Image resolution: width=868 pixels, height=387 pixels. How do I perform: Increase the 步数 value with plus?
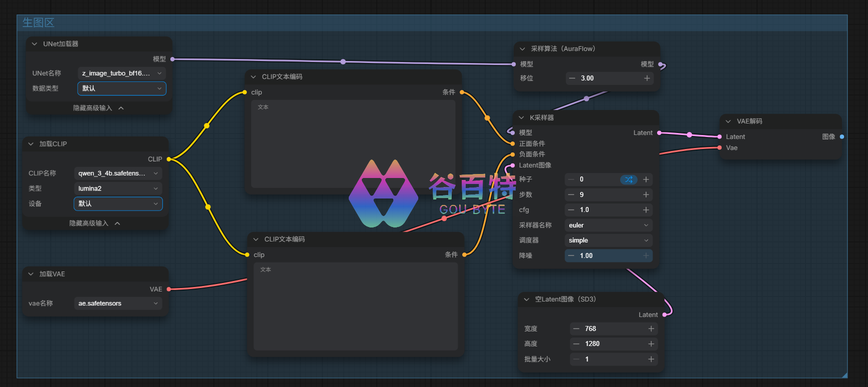click(646, 194)
